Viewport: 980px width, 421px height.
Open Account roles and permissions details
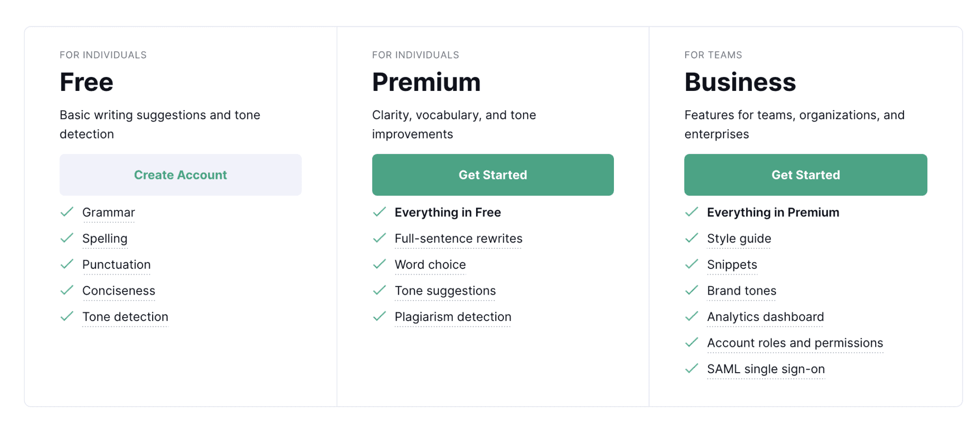[x=794, y=343]
